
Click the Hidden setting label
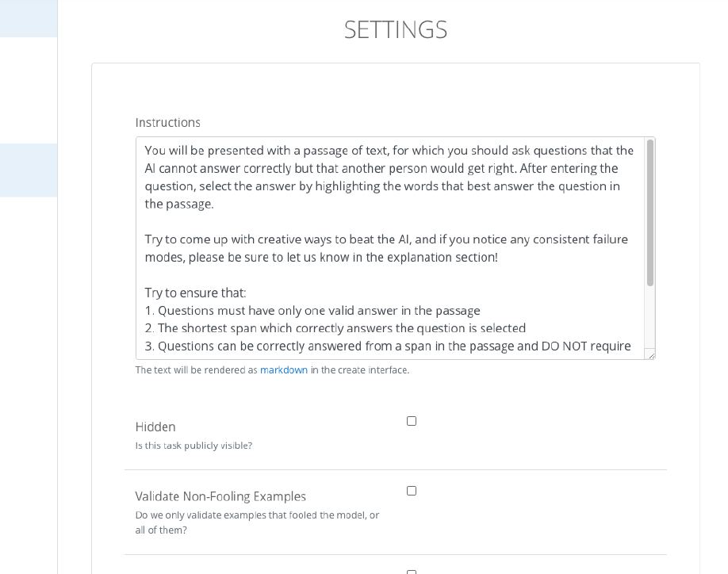tap(155, 427)
